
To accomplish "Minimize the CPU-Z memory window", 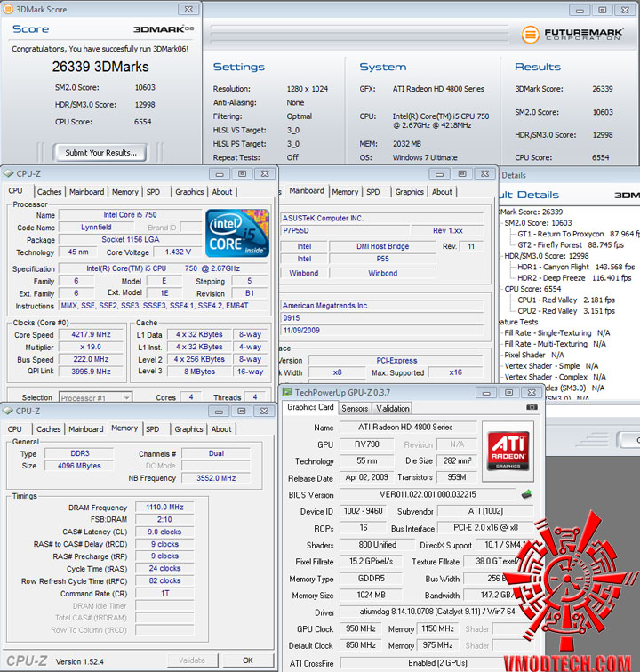I will click(219, 411).
